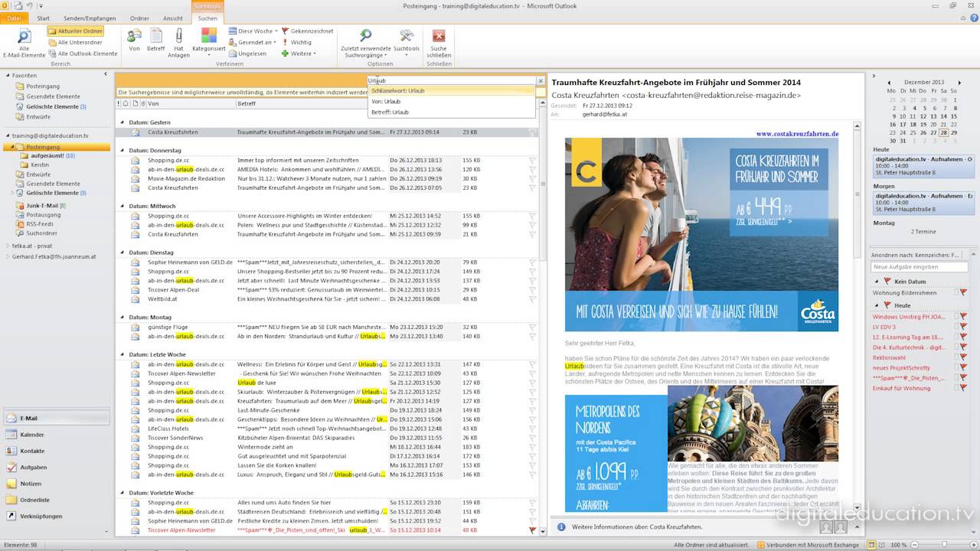Choose suggestion Schlüsselwort: Urlaub

tap(451, 91)
